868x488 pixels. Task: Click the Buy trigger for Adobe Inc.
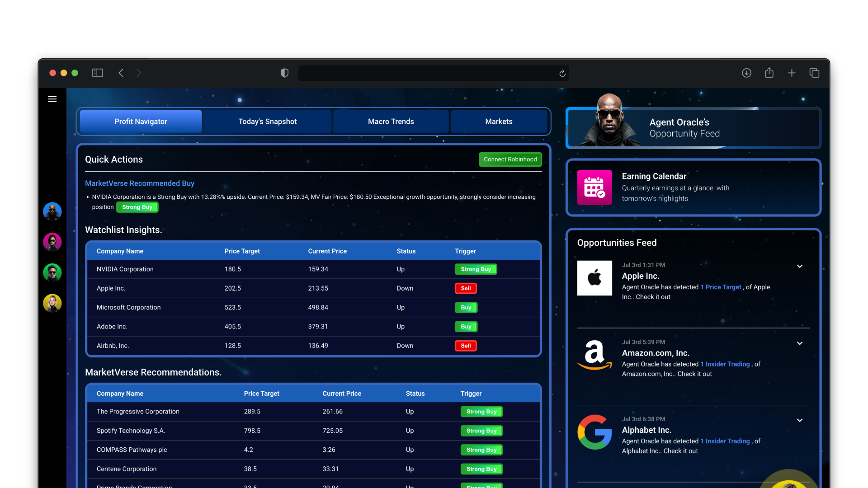(x=466, y=327)
